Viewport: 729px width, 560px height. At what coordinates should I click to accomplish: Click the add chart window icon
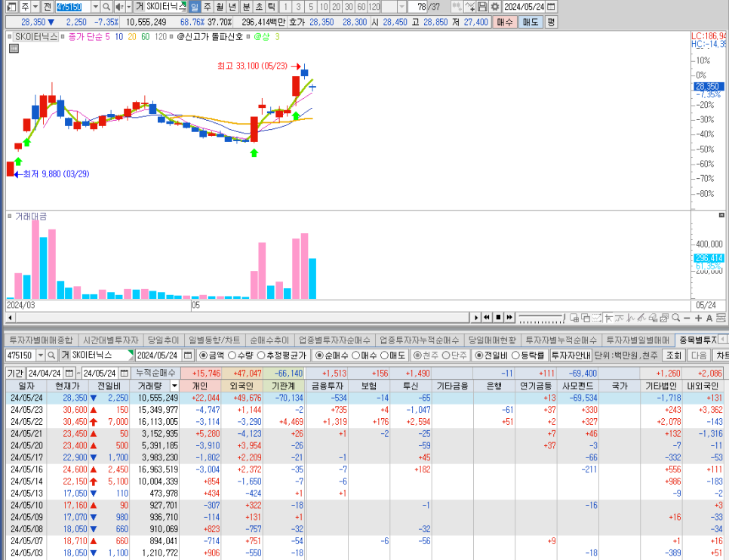tap(574, 318)
